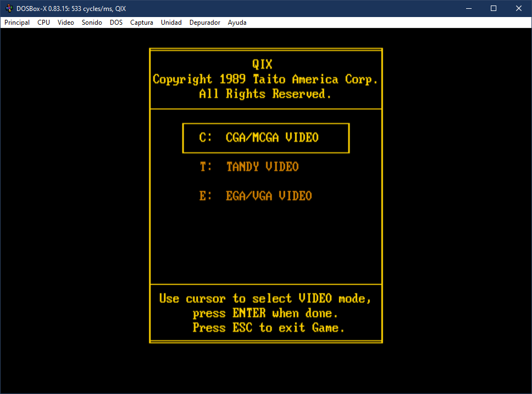Image resolution: width=532 pixels, height=394 pixels.
Task: Select the CGA/MCGA VIDEO option
Action: point(272,138)
